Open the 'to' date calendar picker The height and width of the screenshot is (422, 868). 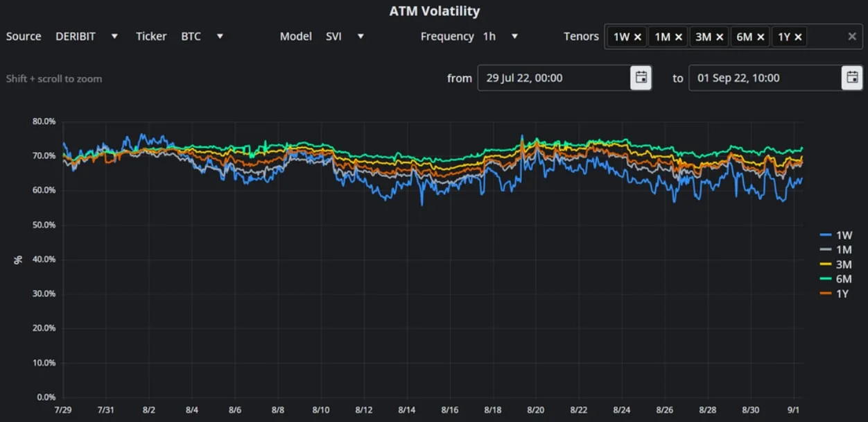[852, 78]
